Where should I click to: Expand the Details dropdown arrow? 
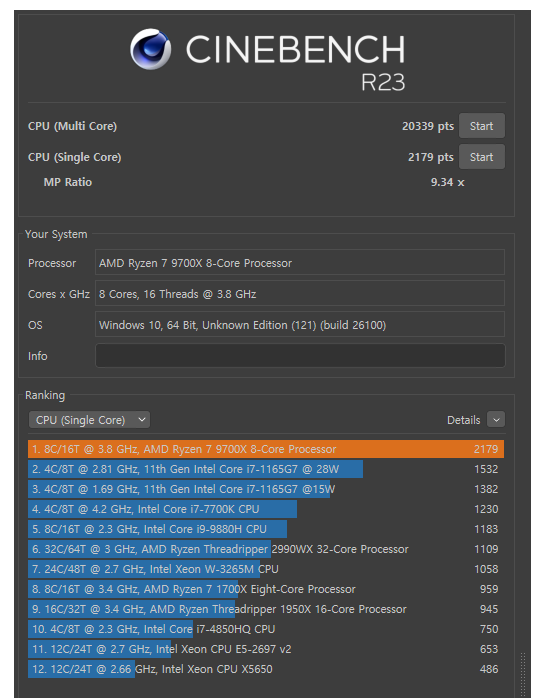(496, 420)
